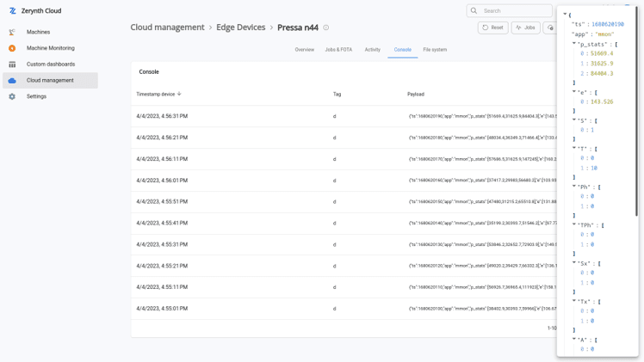Open Machines in the sidebar
The image size is (644, 362).
38,32
